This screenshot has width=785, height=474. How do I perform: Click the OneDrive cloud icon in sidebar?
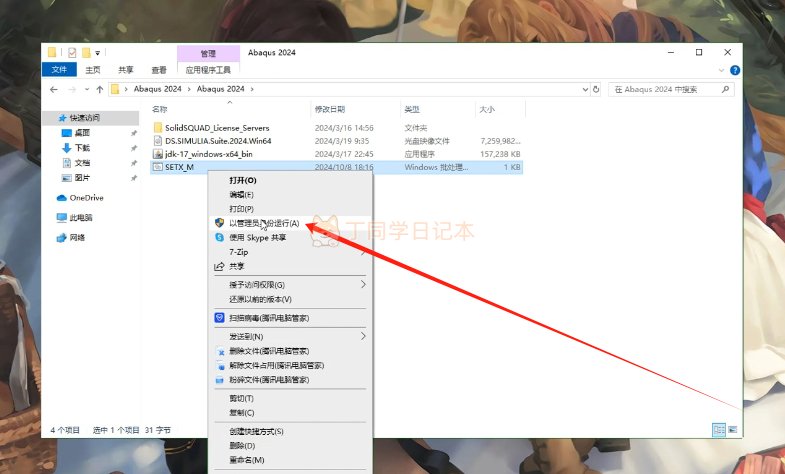(62, 198)
